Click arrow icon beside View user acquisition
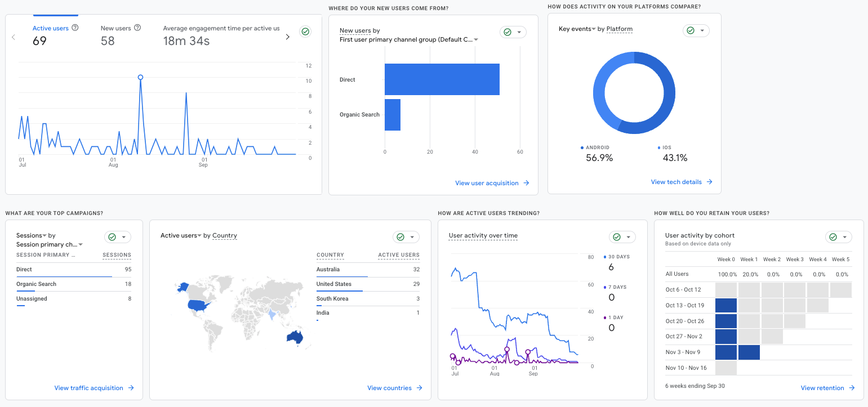This screenshot has width=868, height=407. [526, 183]
